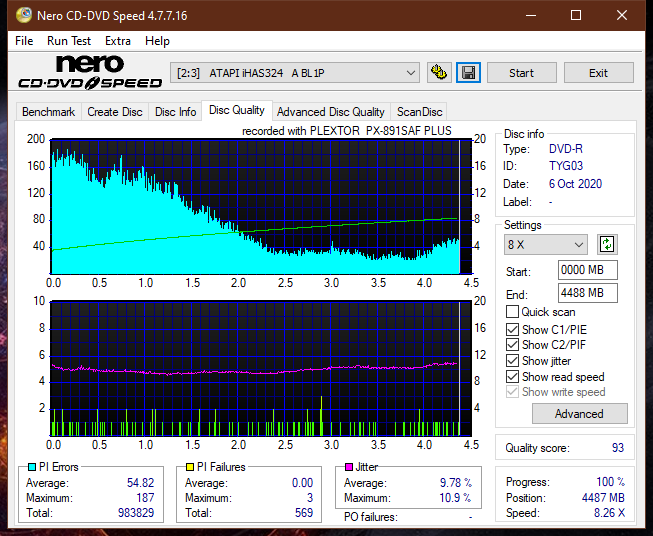Toggle the Quick scan checkbox
Screen dimensions: 653x536
512,312
